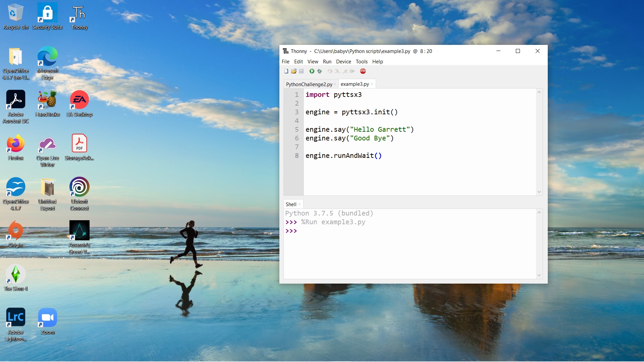Click line number 5 in the gutter

pyautogui.click(x=297, y=129)
